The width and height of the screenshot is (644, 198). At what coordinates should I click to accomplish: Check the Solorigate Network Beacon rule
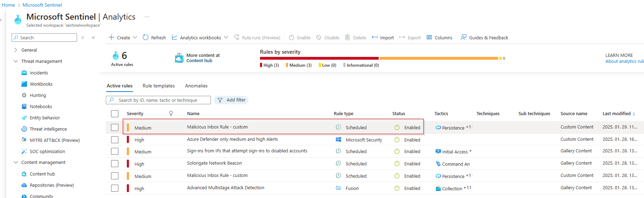(x=115, y=164)
